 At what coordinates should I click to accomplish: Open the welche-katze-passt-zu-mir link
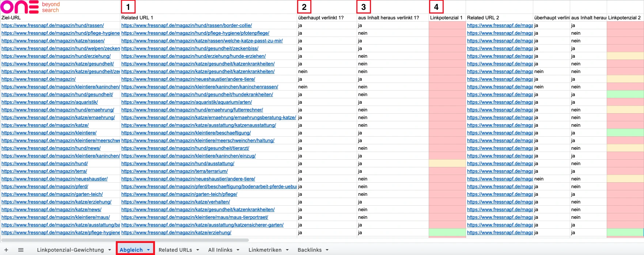[202, 41]
